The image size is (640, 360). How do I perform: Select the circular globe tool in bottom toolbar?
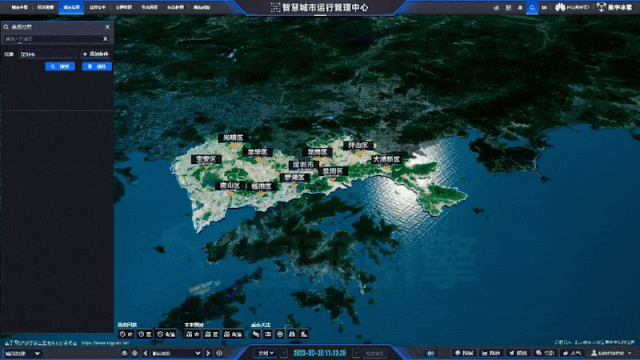[280, 334]
